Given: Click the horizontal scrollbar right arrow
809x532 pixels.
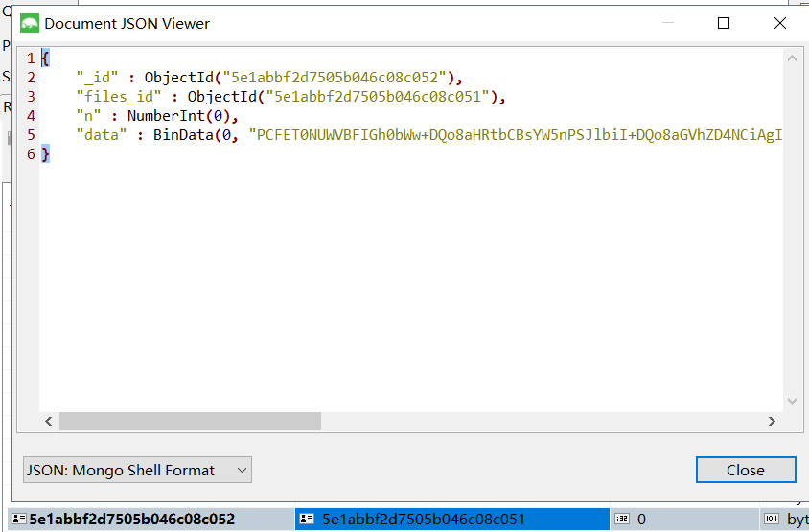Looking at the screenshot, I should pyautogui.click(x=772, y=421).
